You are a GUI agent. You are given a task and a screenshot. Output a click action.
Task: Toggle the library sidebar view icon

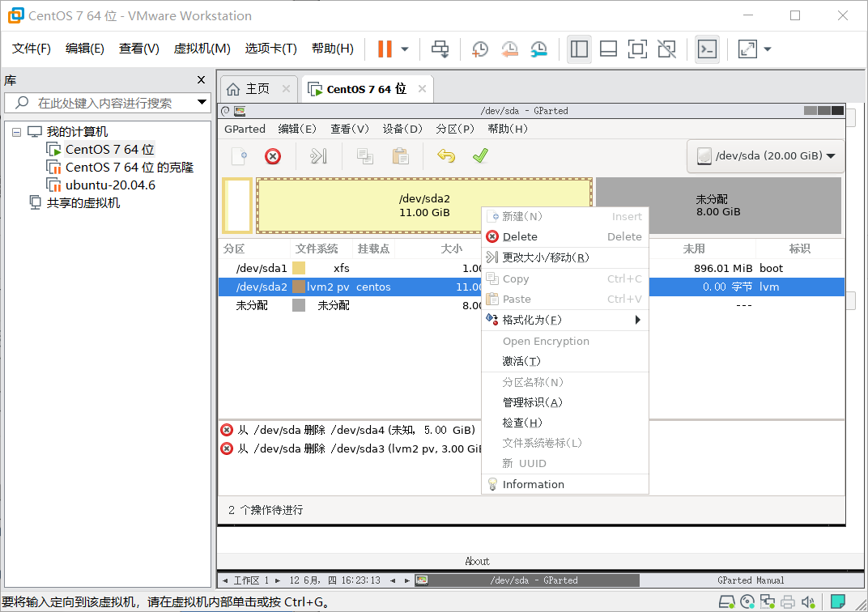point(579,49)
